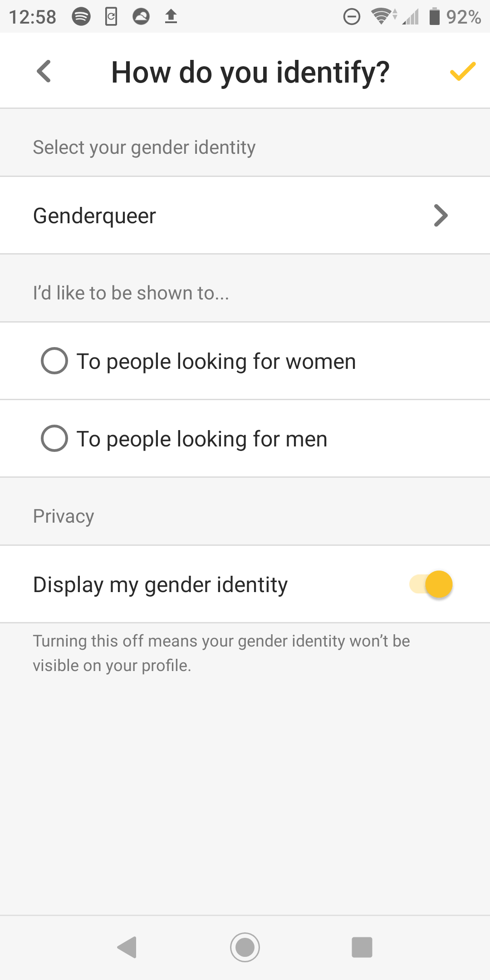Open recent apps with the square button

pos(362,947)
